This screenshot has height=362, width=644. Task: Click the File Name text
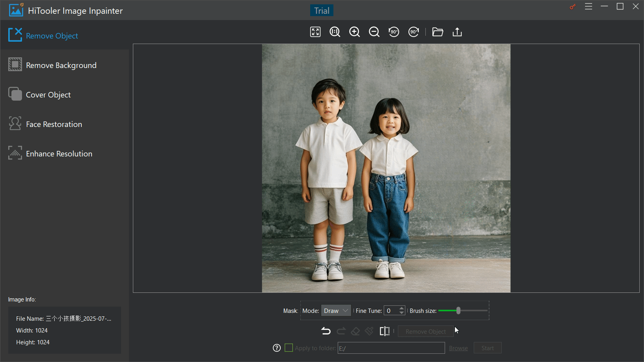tap(64, 318)
